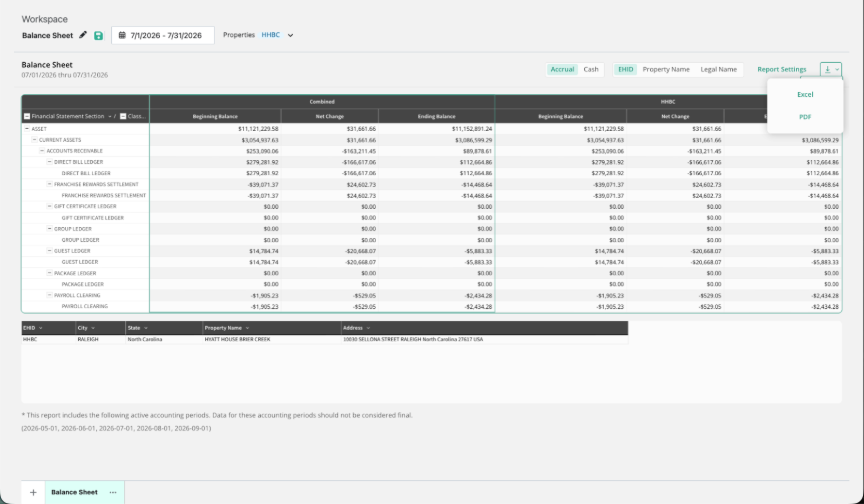Click the pencil icon to rename Balance Sheet
Screen dimensions: 864x504
click(x=83, y=35)
